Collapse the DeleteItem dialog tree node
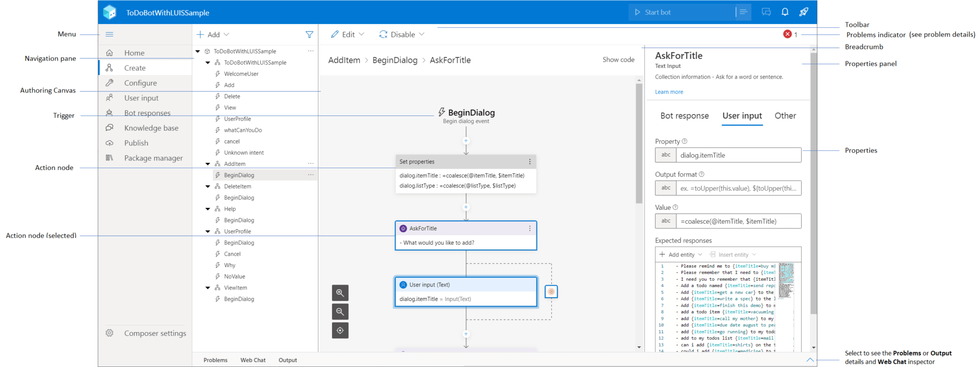 (208, 186)
